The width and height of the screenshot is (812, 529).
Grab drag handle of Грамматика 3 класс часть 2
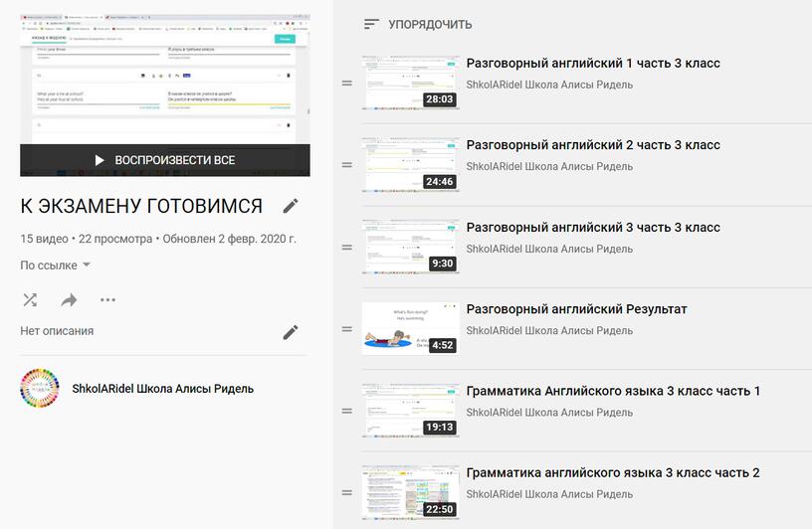(x=347, y=493)
